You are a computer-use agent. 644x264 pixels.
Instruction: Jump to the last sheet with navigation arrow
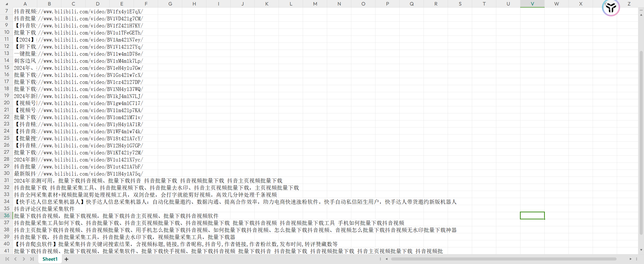click(x=32, y=259)
